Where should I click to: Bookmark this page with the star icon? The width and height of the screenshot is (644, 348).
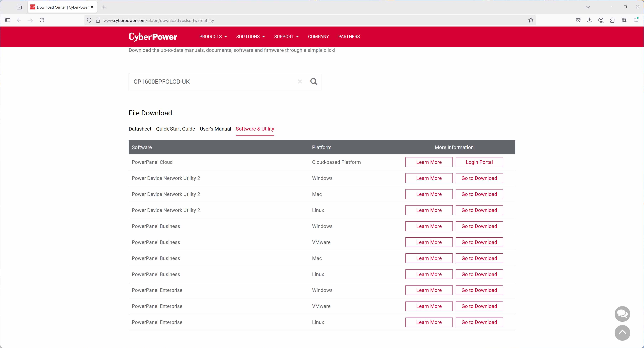point(531,20)
